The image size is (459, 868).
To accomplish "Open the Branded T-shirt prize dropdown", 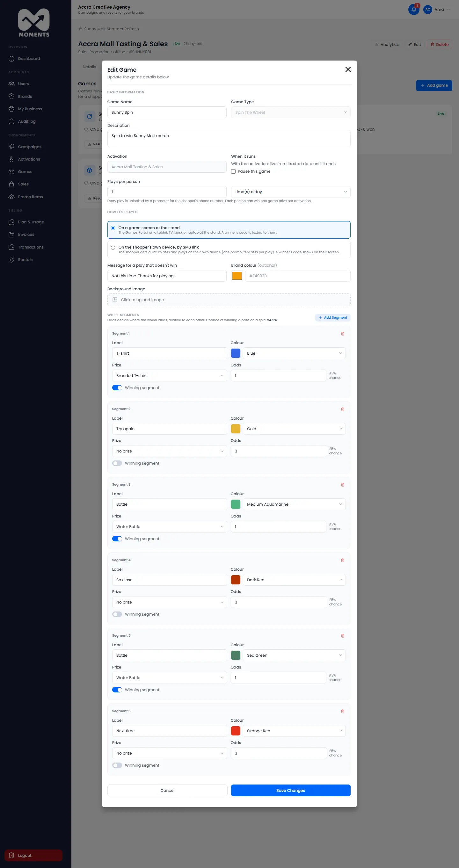I will click(x=170, y=375).
